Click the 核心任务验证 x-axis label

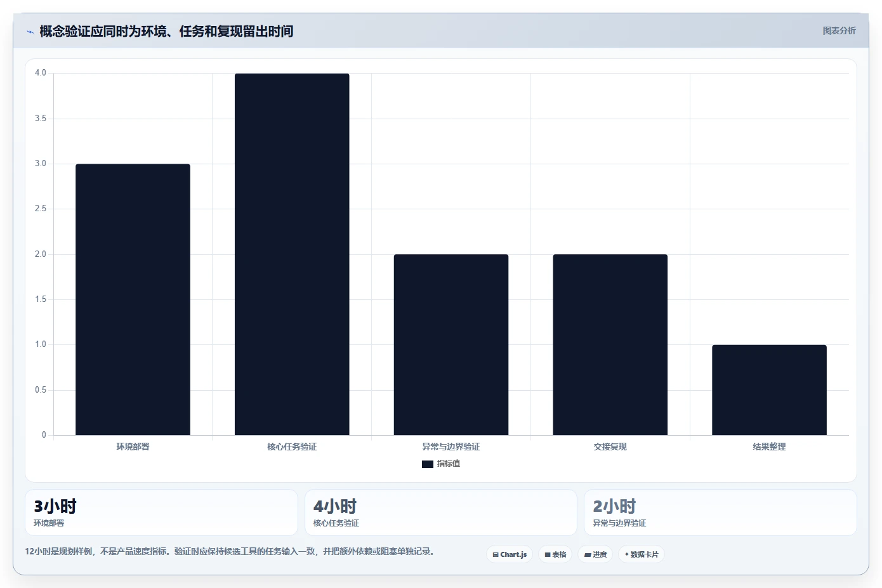(292, 447)
